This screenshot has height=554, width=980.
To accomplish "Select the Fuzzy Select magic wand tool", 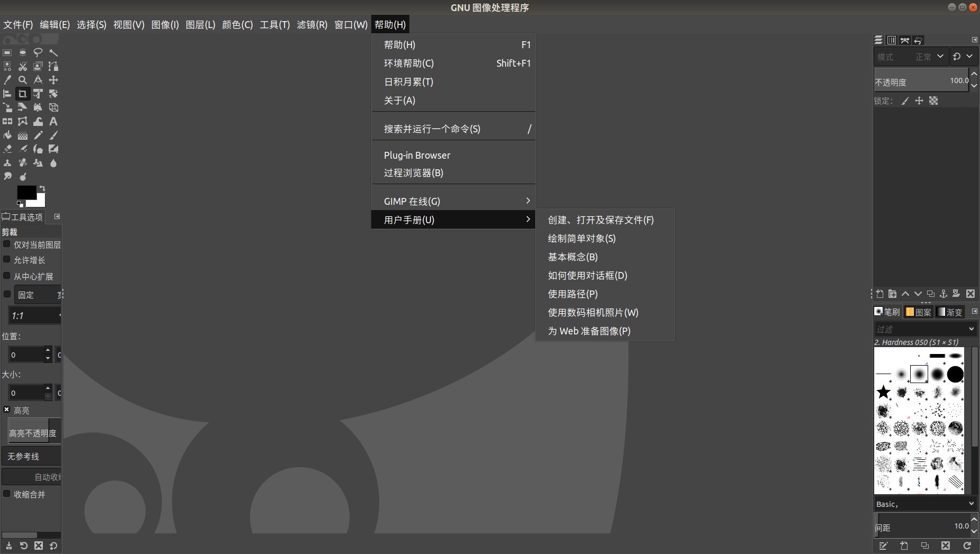I will pyautogui.click(x=53, y=52).
